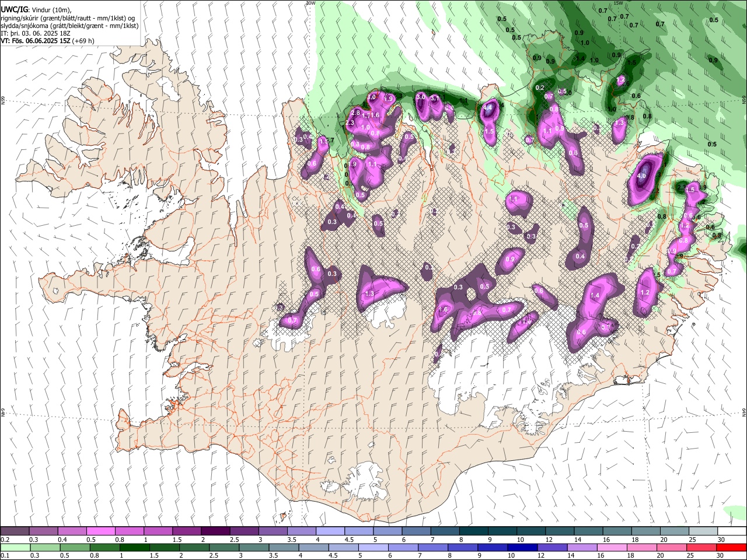The height and width of the screenshot is (560, 747).
Task: Click the '2.3' precipitation value on the map
Action: click(x=350, y=123)
